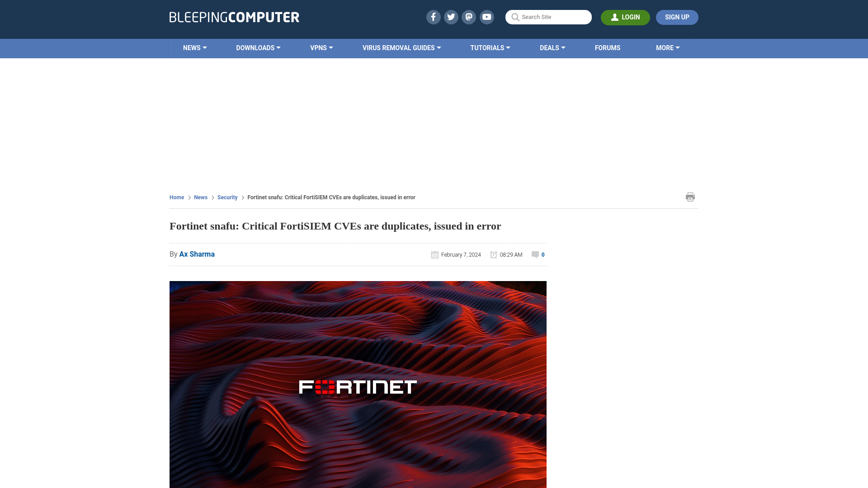868x488 pixels.
Task: Open the Twitter social icon link
Action: (451, 17)
